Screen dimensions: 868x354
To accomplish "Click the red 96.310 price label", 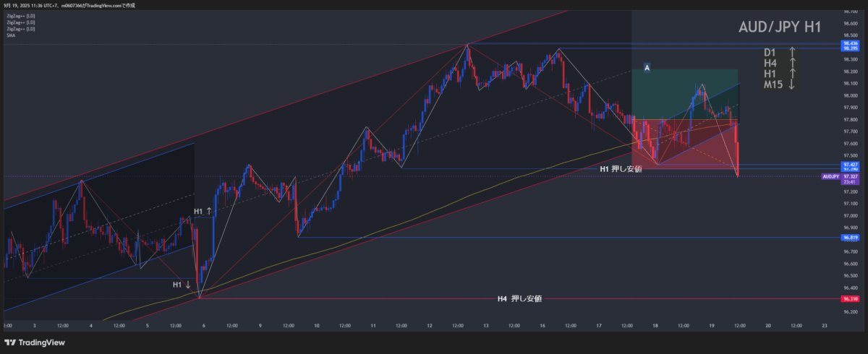I will [850, 298].
